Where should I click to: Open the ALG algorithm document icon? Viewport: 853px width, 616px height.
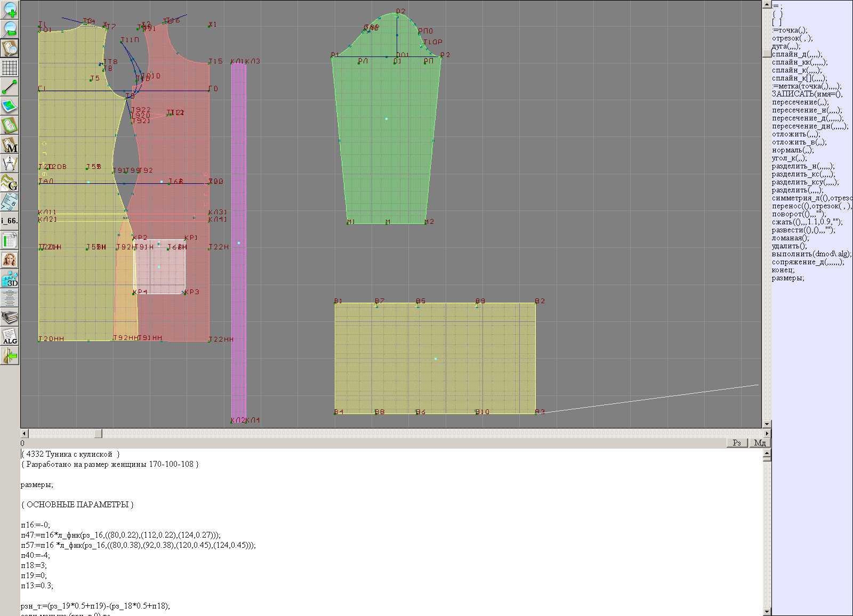pos(10,337)
